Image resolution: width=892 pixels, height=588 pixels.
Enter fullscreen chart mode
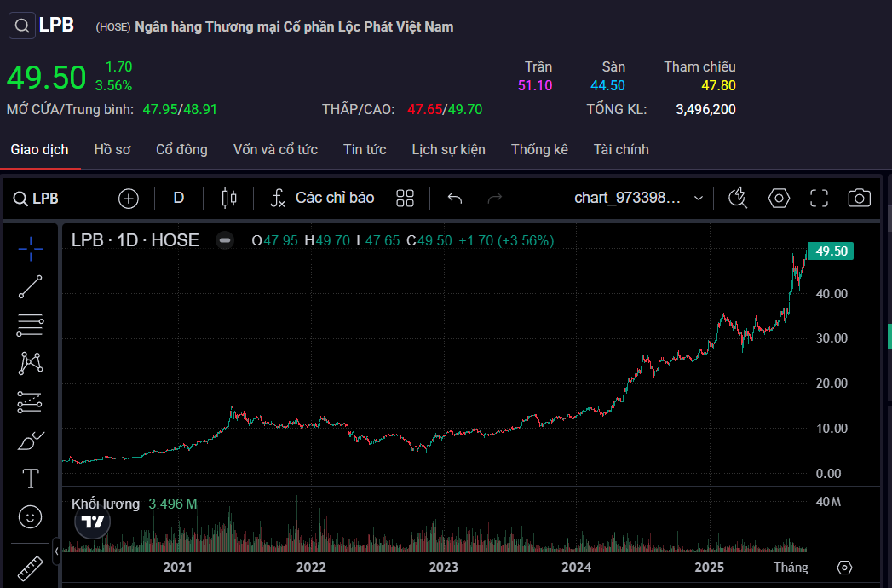(819, 199)
